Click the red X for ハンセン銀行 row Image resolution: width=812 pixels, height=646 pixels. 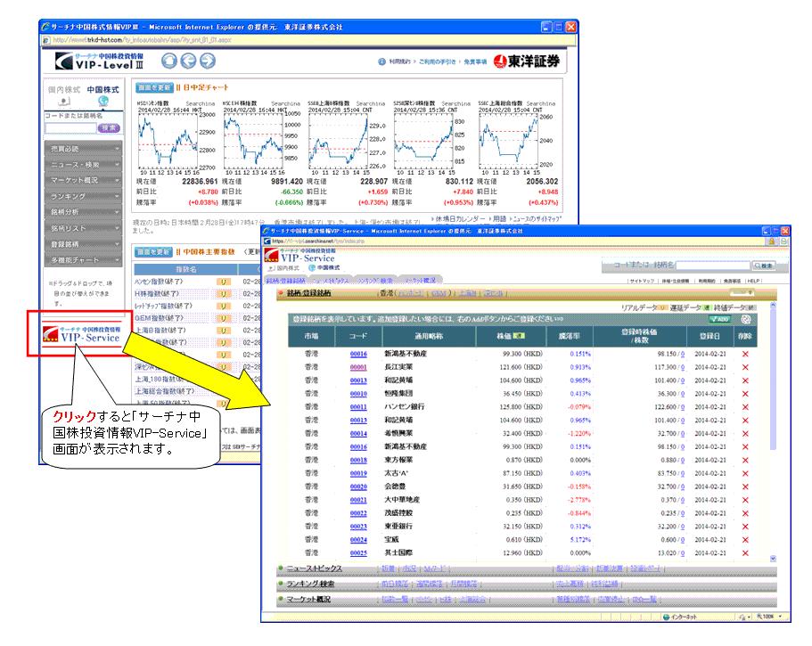pyautogui.click(x=745, y=406)
